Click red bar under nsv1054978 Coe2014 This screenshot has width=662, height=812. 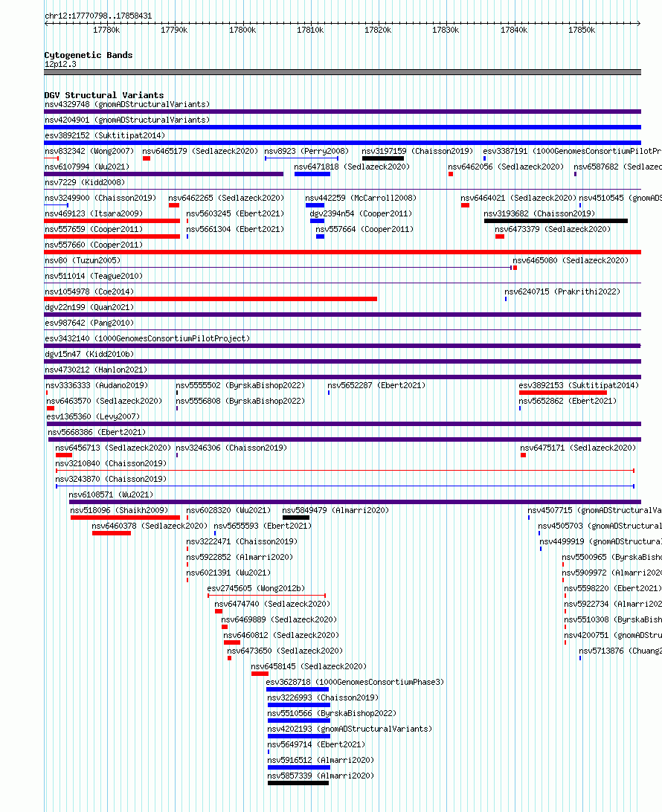[211, 299]
